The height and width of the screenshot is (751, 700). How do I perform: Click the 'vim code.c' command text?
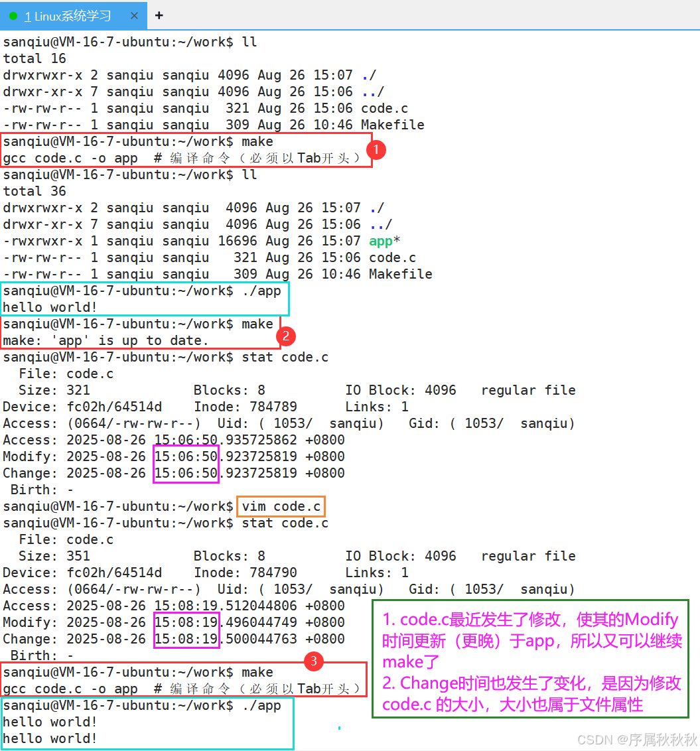pos(281,506)
